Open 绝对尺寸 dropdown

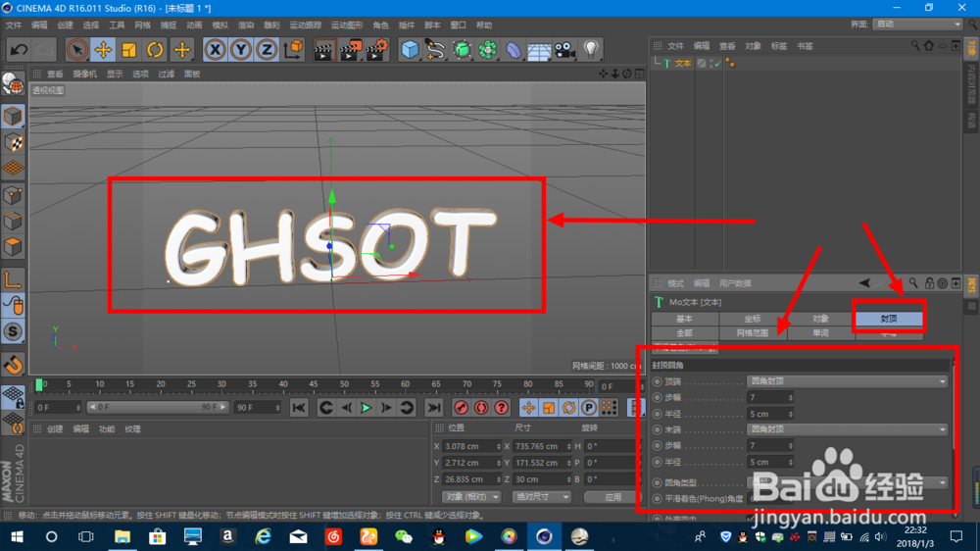(x=541, y=497)
